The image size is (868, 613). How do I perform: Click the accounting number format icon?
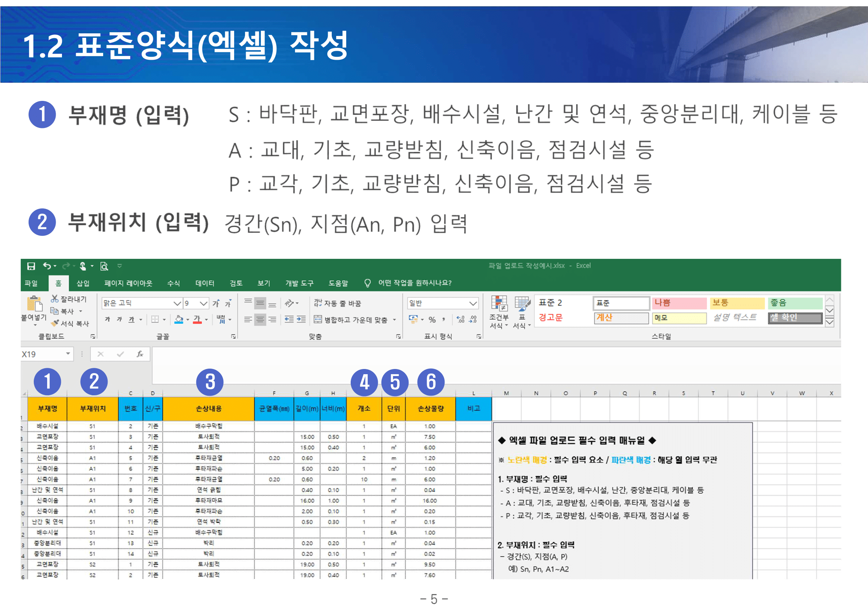click(x=413, y=320)
